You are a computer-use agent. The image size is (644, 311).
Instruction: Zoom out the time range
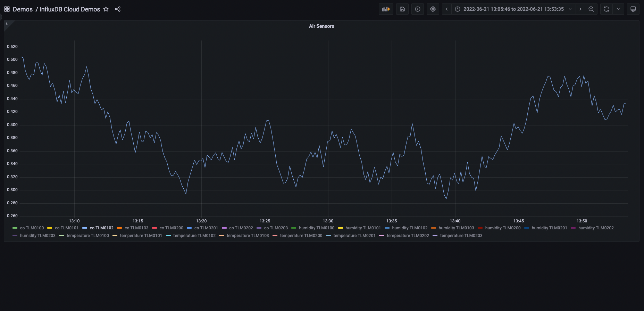(591, 9)
